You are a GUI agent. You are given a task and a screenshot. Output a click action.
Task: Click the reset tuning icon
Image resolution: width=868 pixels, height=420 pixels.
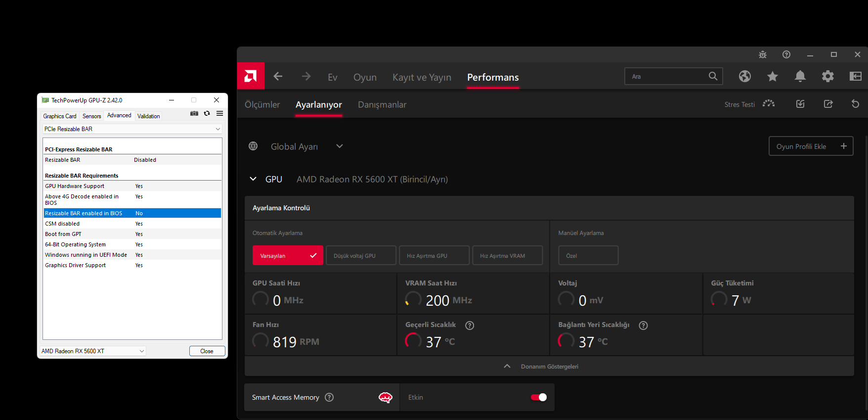(x=856, y=104)
